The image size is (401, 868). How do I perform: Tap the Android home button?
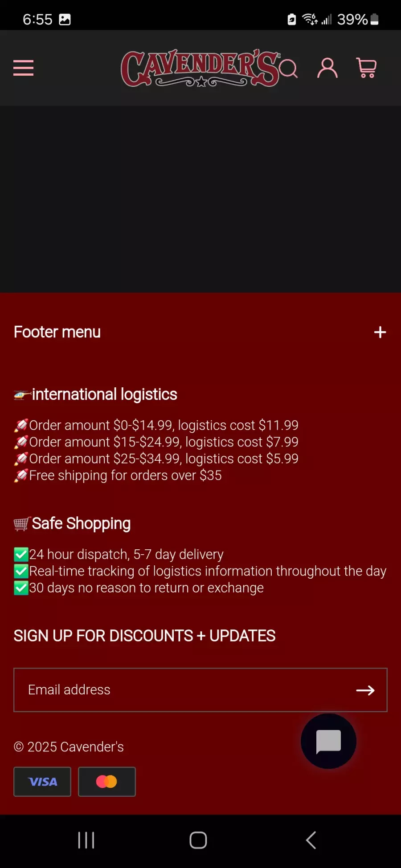tap(198, 840)
